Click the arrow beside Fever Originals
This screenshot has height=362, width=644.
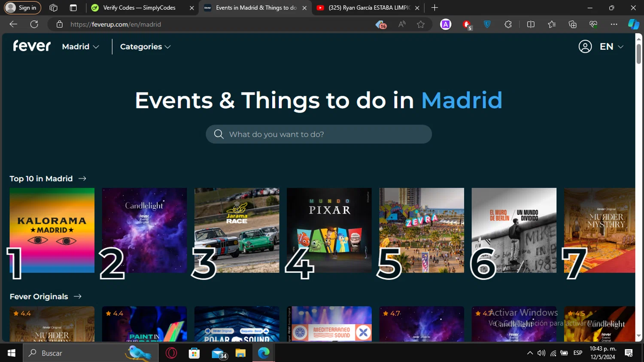point(78,297)
